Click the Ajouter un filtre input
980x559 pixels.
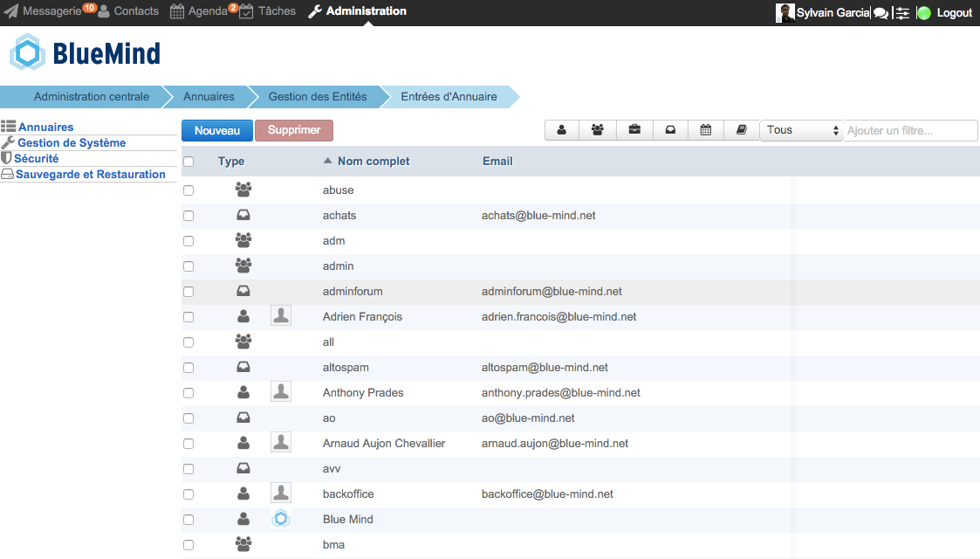tap(910, 131)
